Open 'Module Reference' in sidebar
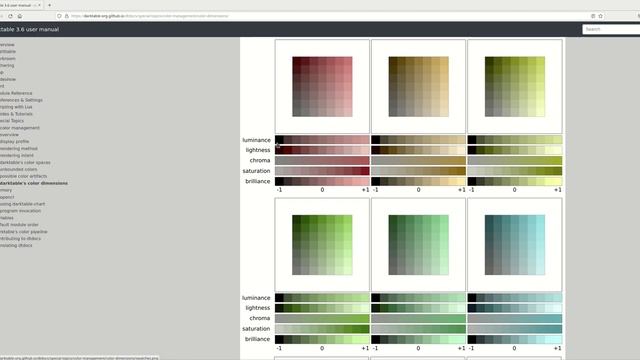 click(x=16, y=93)
